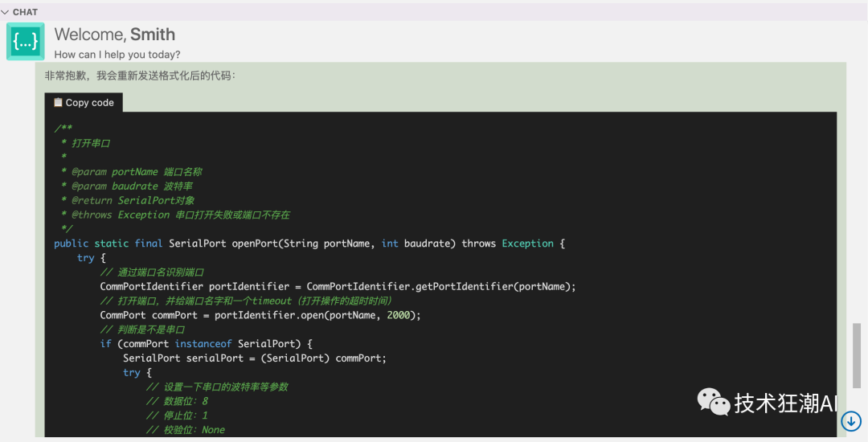Click the @param baudrate comment line
The height and width of the screenshot is (442, 868).
point(131,186)
